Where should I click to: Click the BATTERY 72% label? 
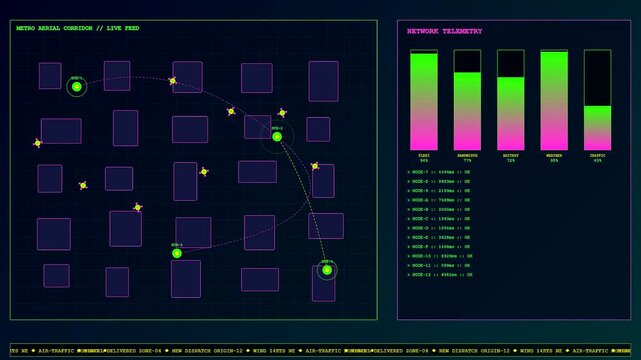coord(511,158)
